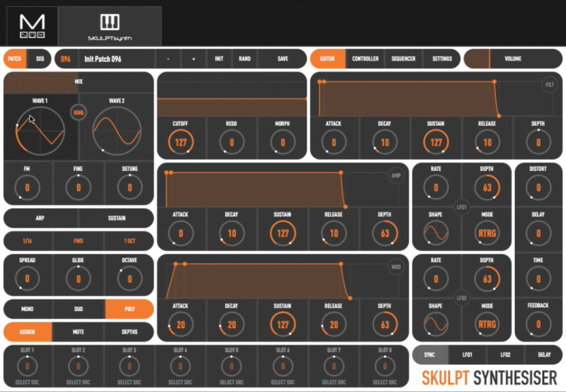Viewport: 566px width, 392px height.
Task: Select the PATCH mode toggle
Action: 14,59
